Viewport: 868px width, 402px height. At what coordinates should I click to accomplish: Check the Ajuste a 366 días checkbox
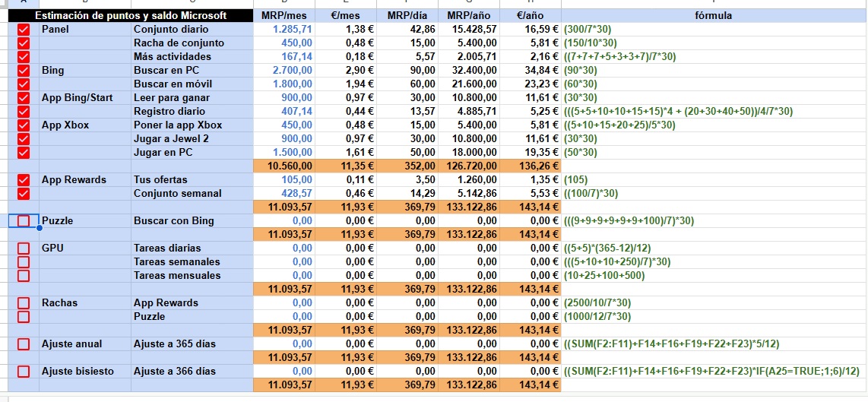(x=24, y=371)
